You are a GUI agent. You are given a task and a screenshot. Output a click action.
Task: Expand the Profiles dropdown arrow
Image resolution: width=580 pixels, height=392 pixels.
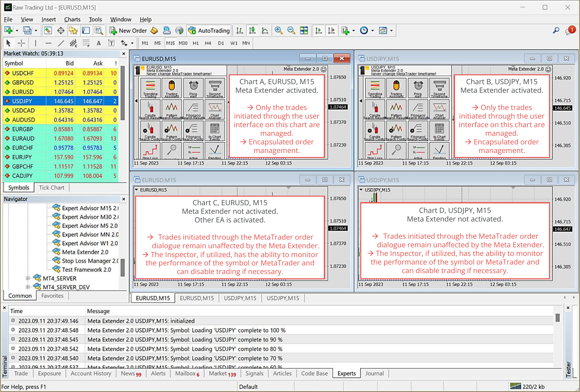point(36,31)
